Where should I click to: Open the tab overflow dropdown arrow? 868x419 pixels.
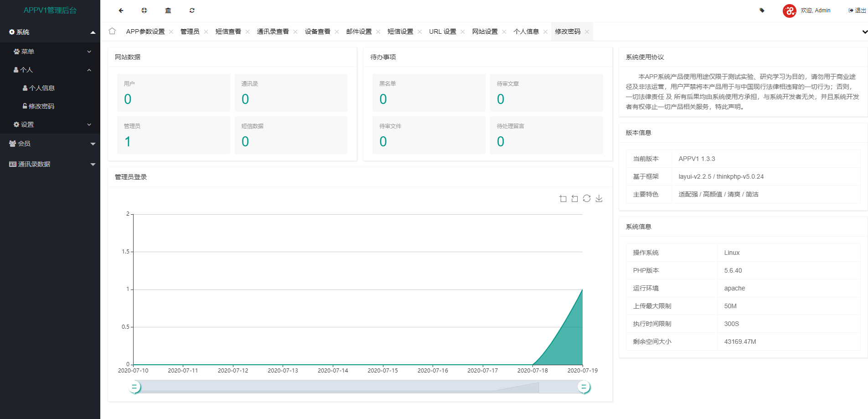click(x=864, y=32)
